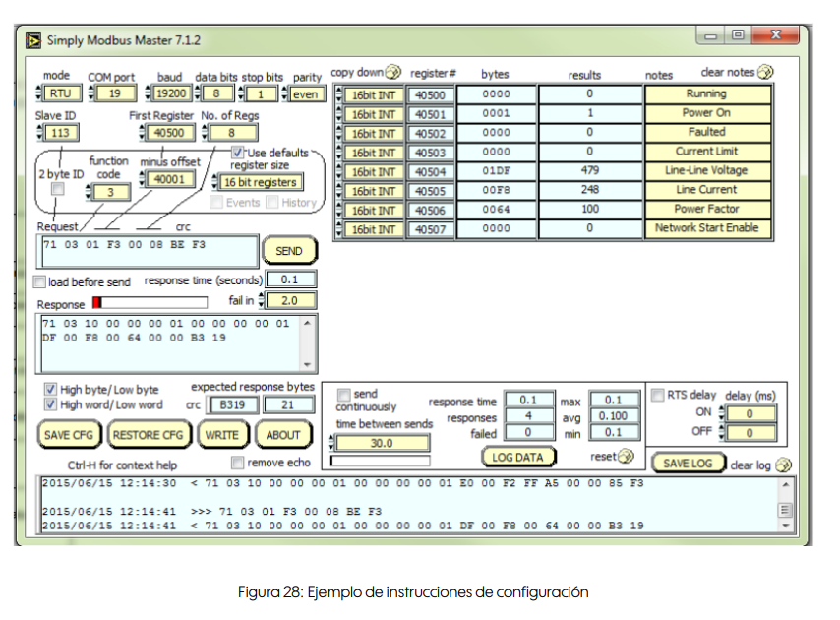Click the Line-Line Voltage note cell

coord(707,171)
